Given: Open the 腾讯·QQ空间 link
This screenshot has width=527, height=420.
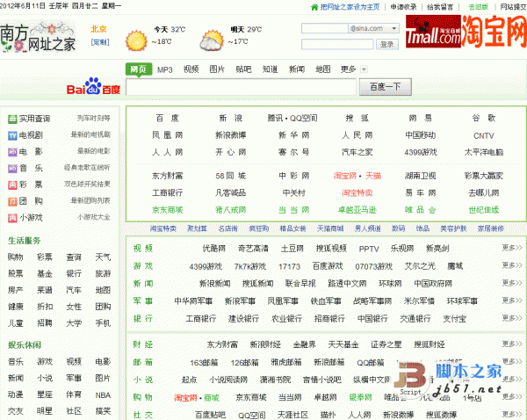Looking at the screenshot, I should [x=292, y=119].
